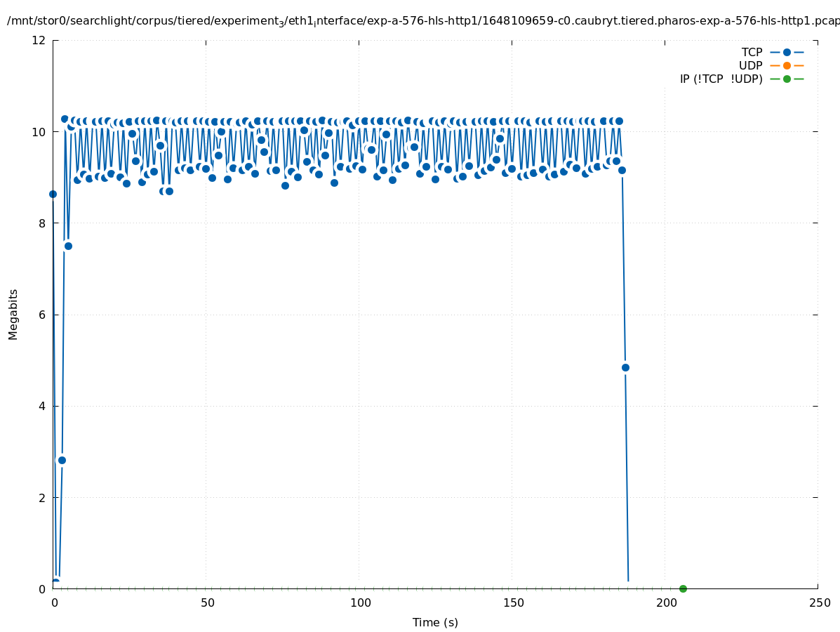Select the UDP legend label
The height and width of the screenshot is (632, 840).
pos(750,65)
